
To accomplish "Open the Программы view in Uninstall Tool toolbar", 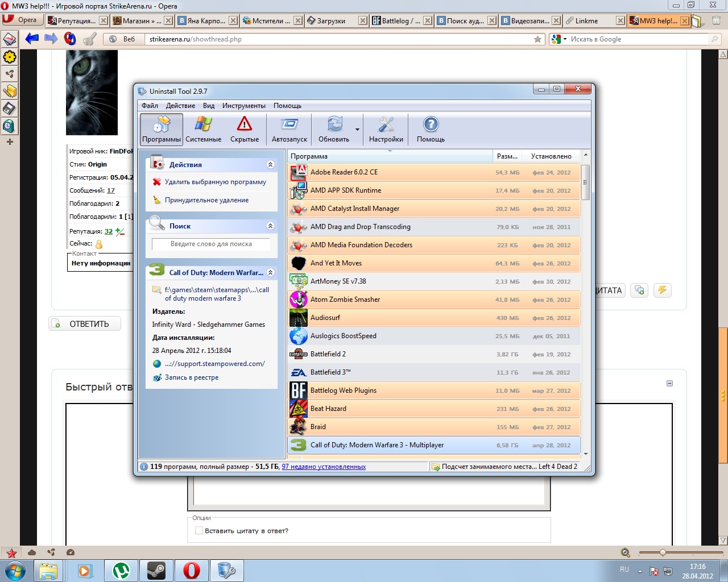I will pyautogui.click(x=162, y=129).
